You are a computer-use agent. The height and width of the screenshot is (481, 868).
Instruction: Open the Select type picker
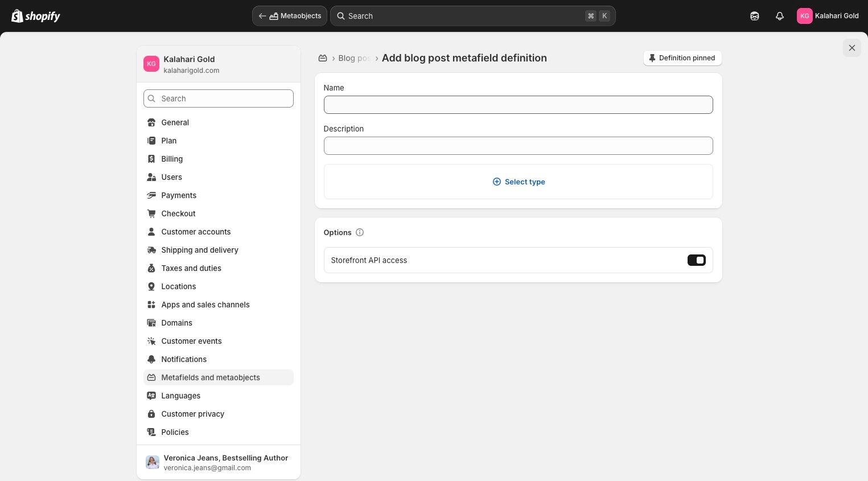click(x=519, y=182)
